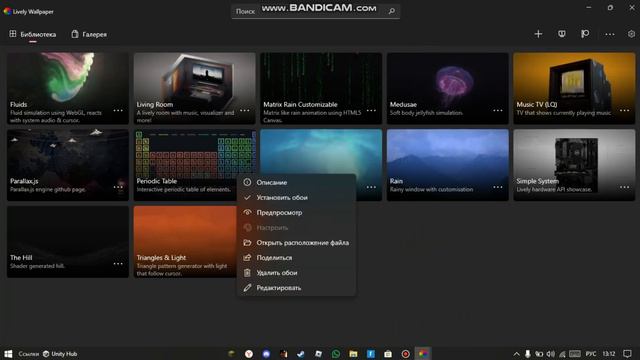Open settings gear icon
Image resolution: width=640 pixels, height=360 pixels.
(x=631, y=34)
